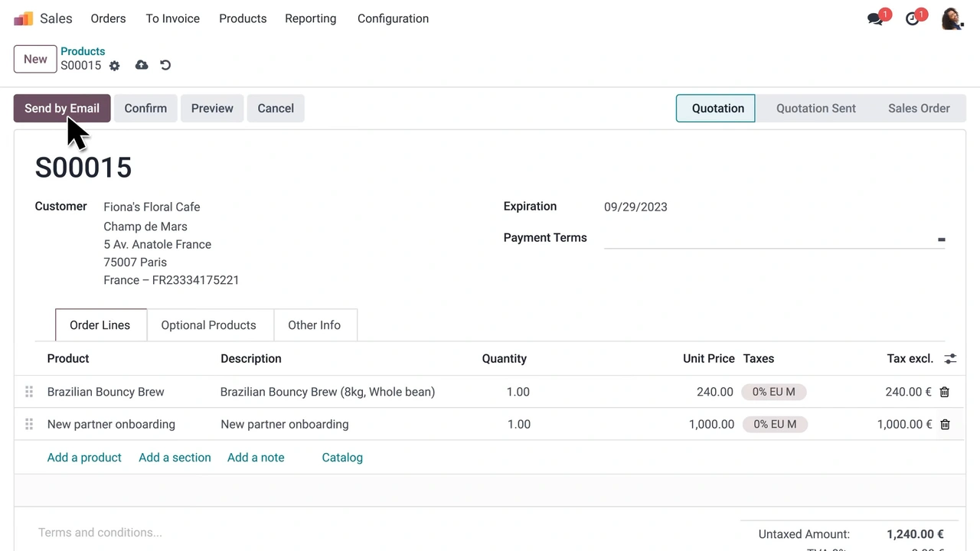The image size is (980, 551).
Task: Open the Catalog link
Action: coord(342,458)
